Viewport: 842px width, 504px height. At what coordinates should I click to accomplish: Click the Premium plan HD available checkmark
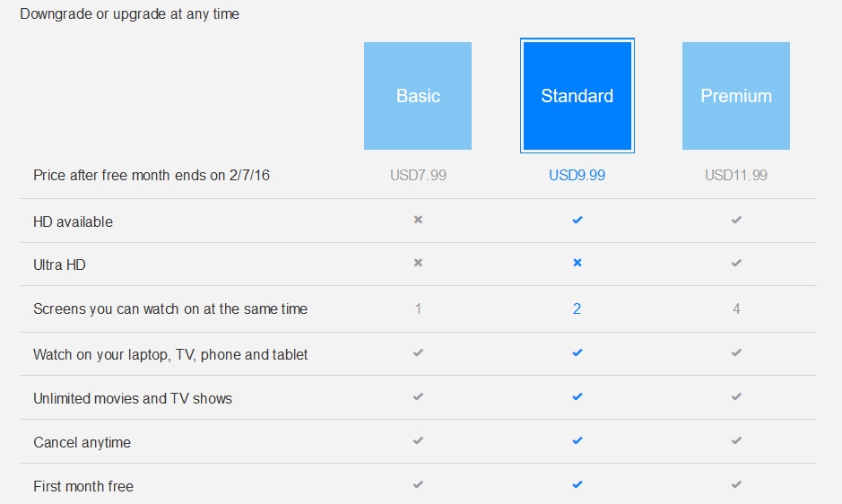tap(736, 220)
